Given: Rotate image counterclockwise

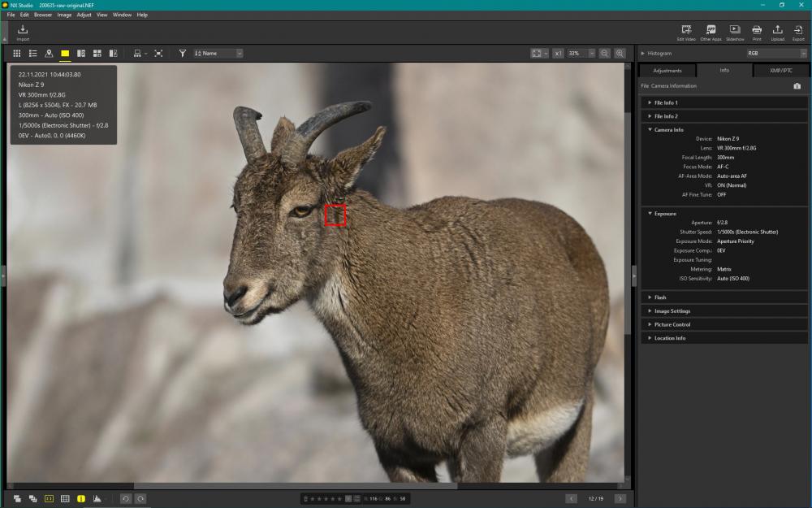Looking at the screenshot, I should pos(125,499).
